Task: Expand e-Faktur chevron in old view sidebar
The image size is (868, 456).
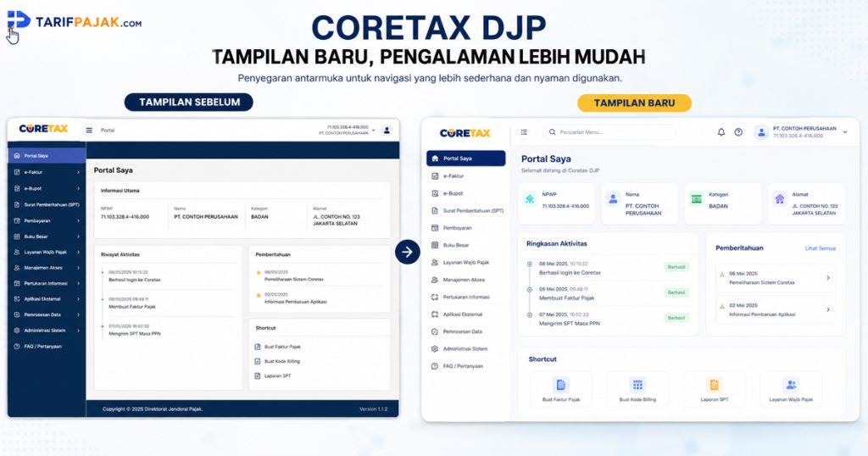Action: [x=78, y=173]
